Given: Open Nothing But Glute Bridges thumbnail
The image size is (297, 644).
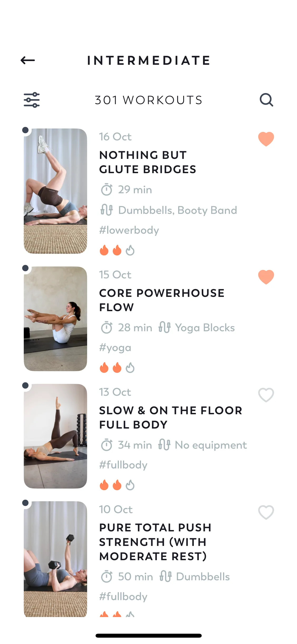Looking at the screenshot, I should point(55,191).
